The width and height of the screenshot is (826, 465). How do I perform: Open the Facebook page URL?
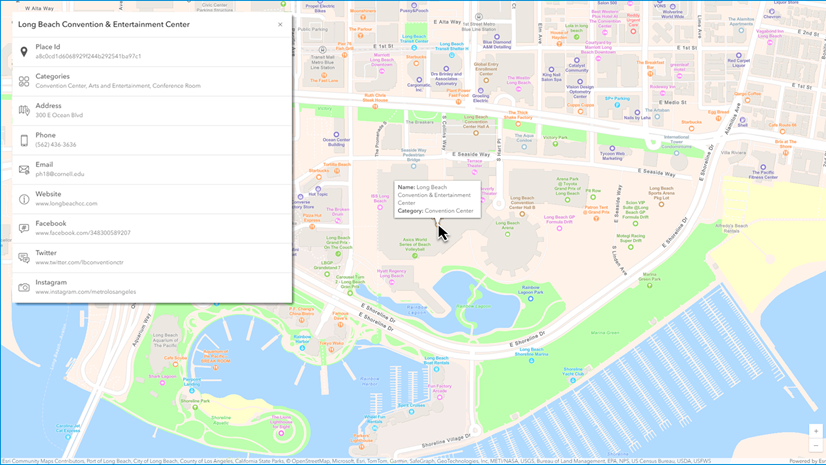(83, 233)
